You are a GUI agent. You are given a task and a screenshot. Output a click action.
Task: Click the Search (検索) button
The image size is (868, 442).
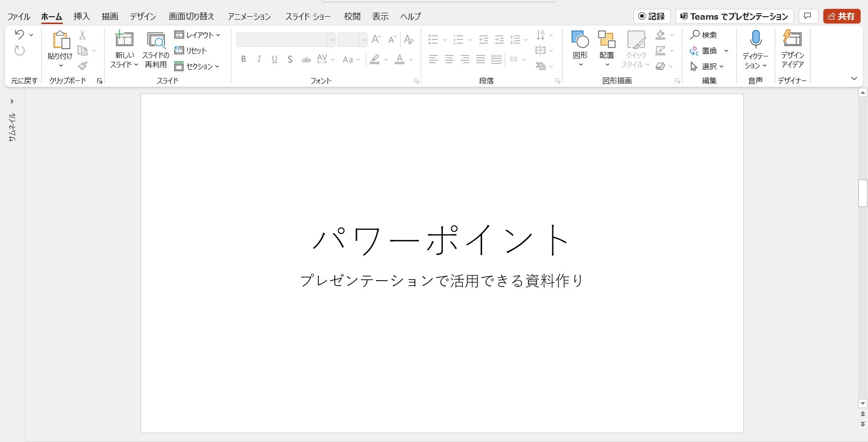pos(704,35)
